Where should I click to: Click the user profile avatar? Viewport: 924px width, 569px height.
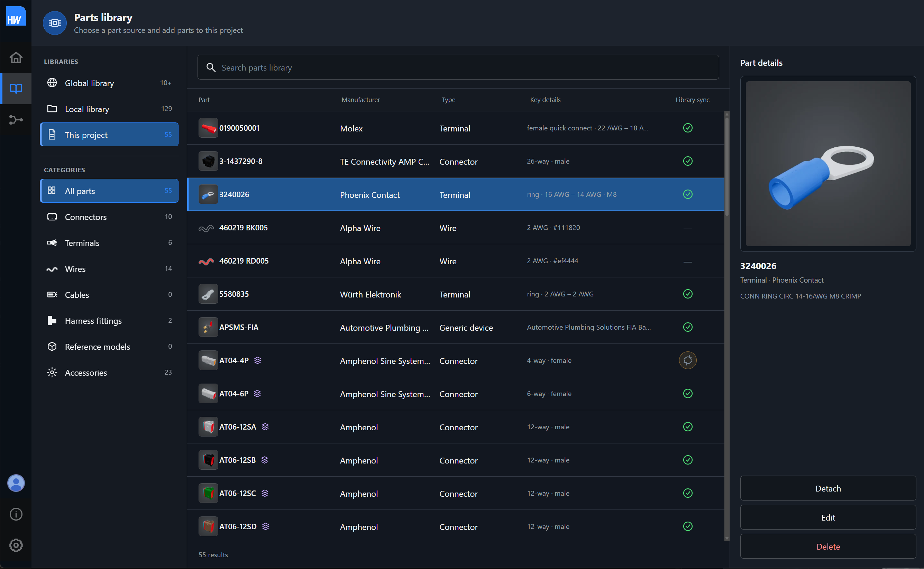click(16, 483)
